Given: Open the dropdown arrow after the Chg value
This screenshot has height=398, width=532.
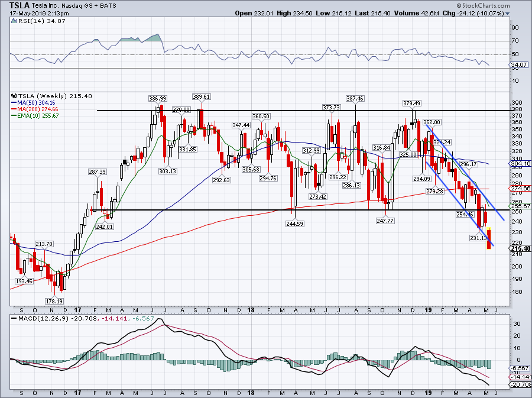Looking at the screenshot, I should [x=508, y=14].
